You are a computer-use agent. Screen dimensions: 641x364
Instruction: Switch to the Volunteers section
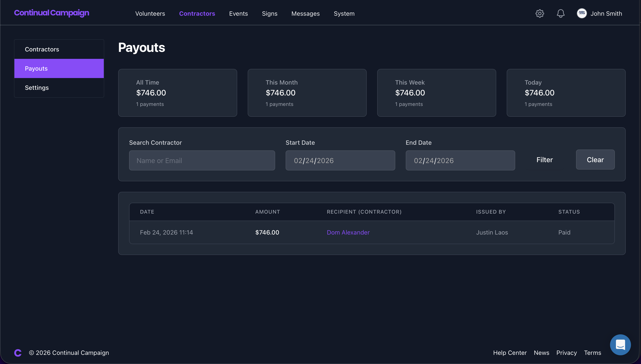click(150, 14)
